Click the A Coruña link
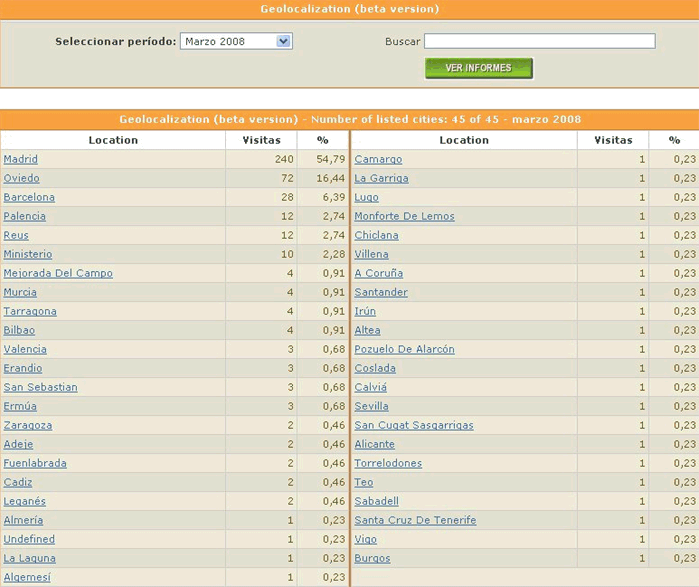This screenshot has width=699, height=587. click(379, 273)
